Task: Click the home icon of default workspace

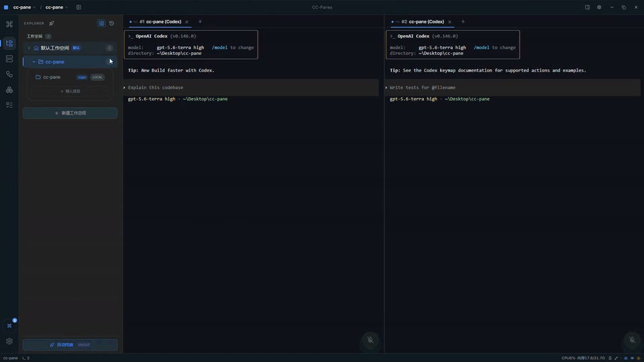Action: coord(36,48)
